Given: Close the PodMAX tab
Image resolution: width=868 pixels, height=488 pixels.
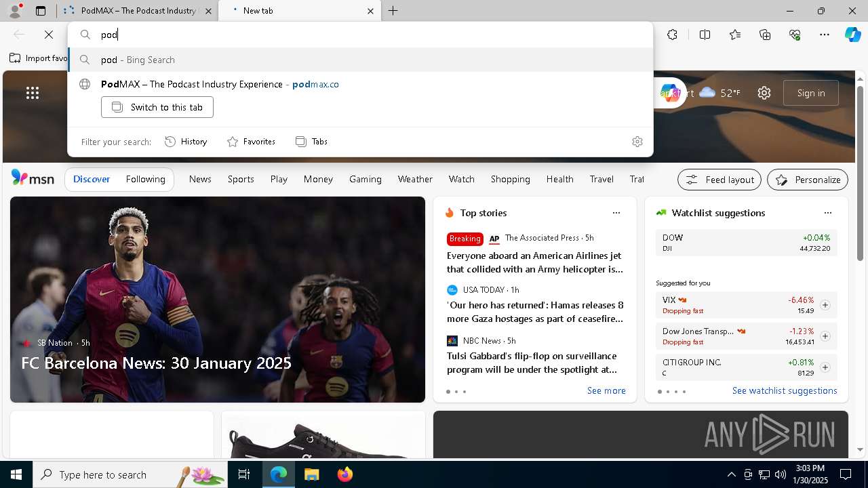Looking at the screenshot, I should (x=209, y=11).
